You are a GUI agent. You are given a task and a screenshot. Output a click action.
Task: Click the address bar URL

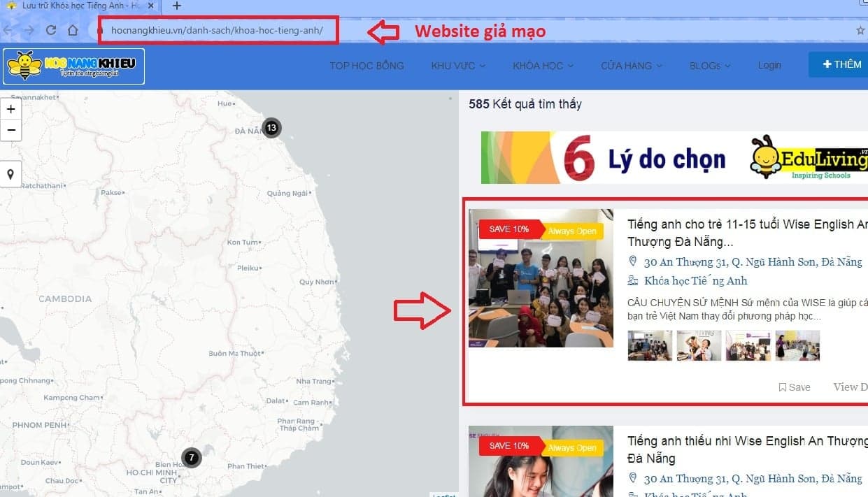(x=217, y=31)
